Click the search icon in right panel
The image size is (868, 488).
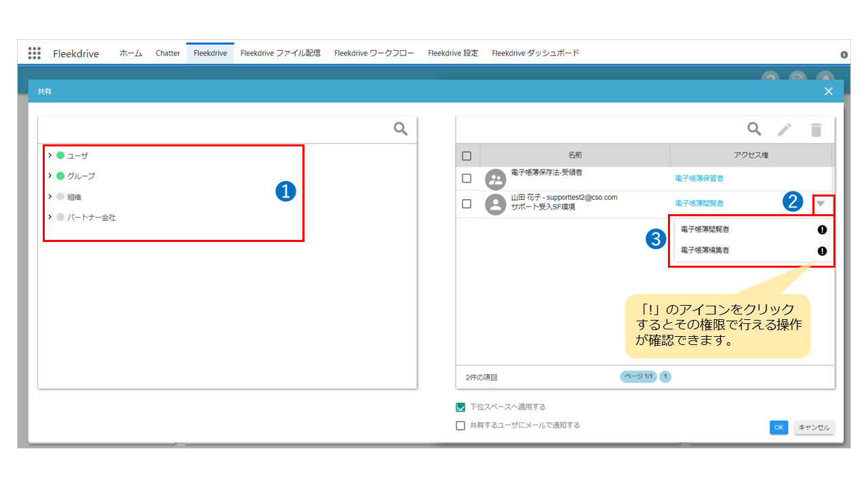[x=754, y=129]
